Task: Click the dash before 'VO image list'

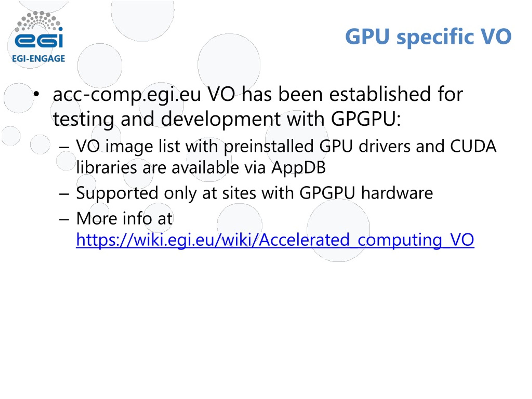Action: (x=64, y=147)
